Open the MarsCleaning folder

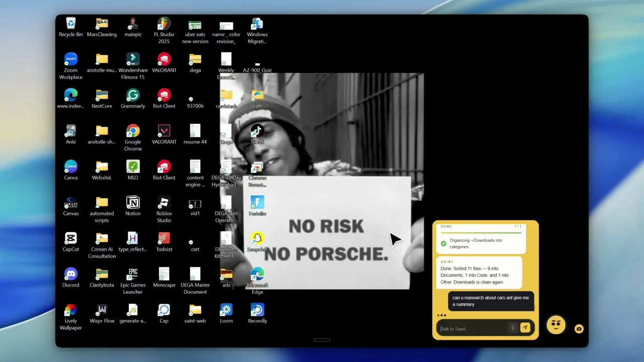point(102,27)
